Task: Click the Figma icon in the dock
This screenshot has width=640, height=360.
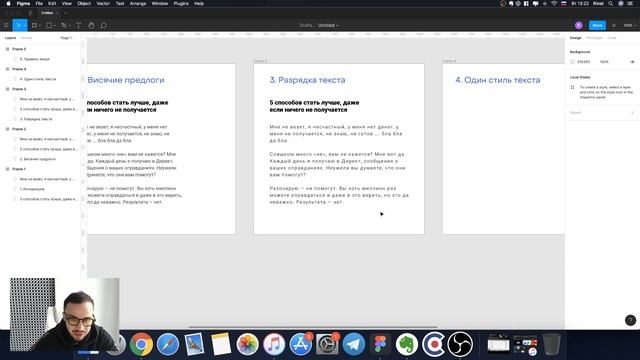Action: point(380,344)
